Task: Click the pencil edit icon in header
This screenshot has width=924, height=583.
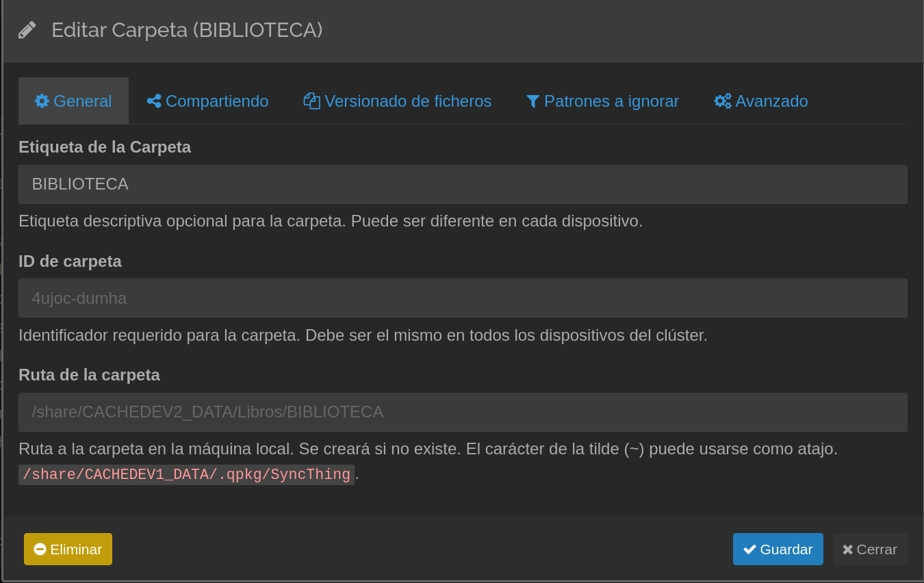Action: [27, 30]
